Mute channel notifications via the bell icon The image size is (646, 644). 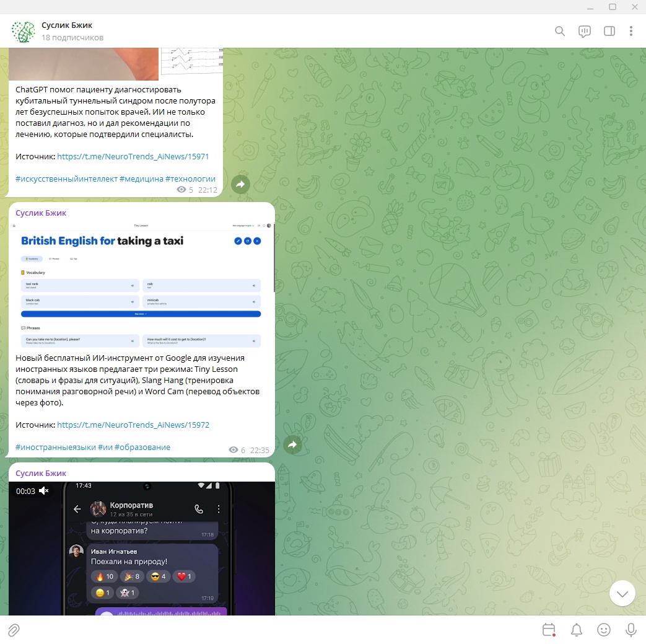click(576, 630)
